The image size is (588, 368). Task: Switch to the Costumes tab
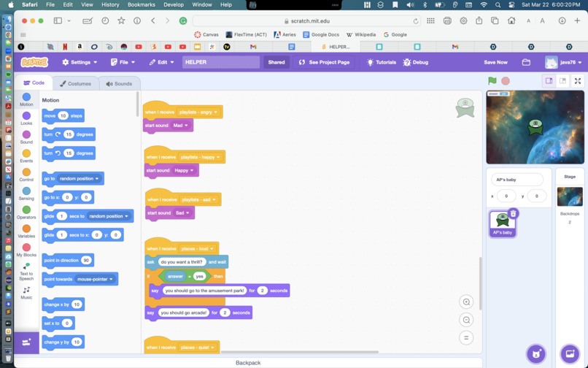pos(75,84)
